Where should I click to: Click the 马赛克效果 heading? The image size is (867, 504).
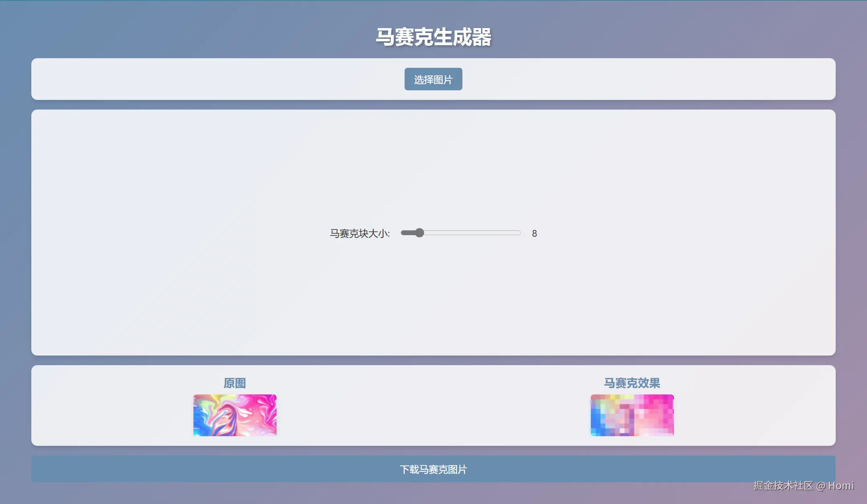pyautogui.click(x=632, y=383)
